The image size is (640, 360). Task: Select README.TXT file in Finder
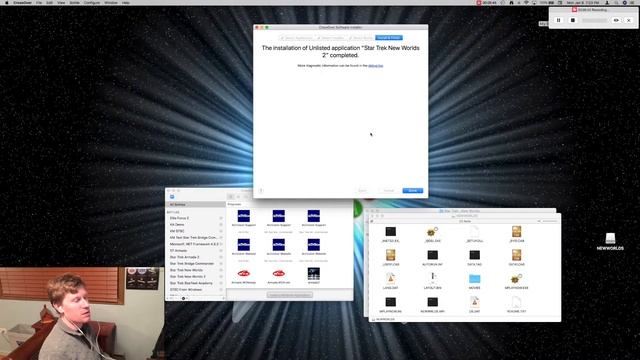coord(516,304)
